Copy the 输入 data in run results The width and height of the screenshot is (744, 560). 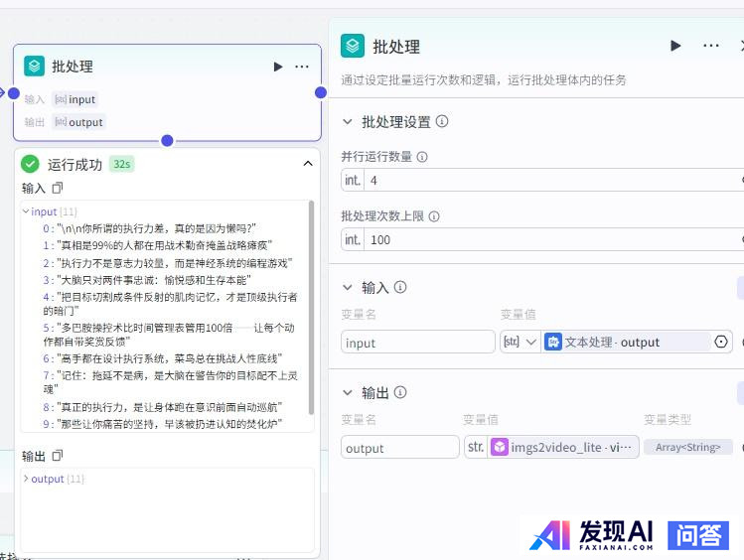(58, 188)
